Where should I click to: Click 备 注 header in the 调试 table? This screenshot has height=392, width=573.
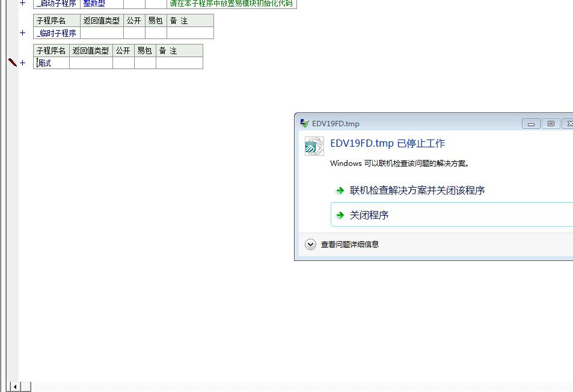coord(179,51)
